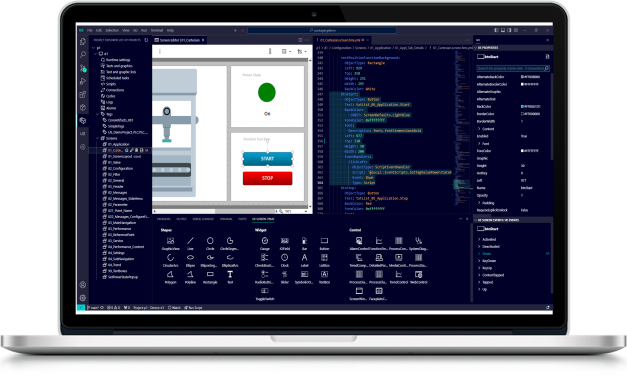The width and height of the screenshot is (627, 376).
Task: Open the Accounts icon in activity bar
Action: point(83,285)
